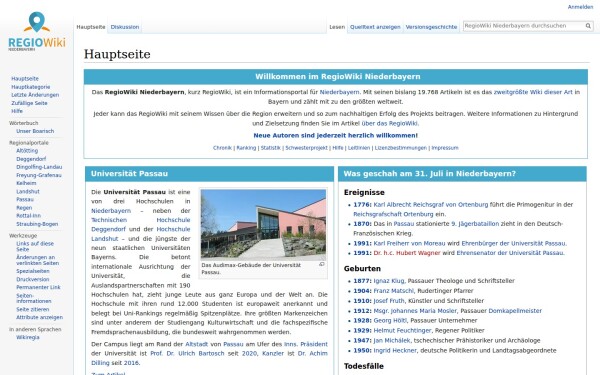Select the Lesen tab
This screenshot has height=375, width=600.
[x=337, y=27]
